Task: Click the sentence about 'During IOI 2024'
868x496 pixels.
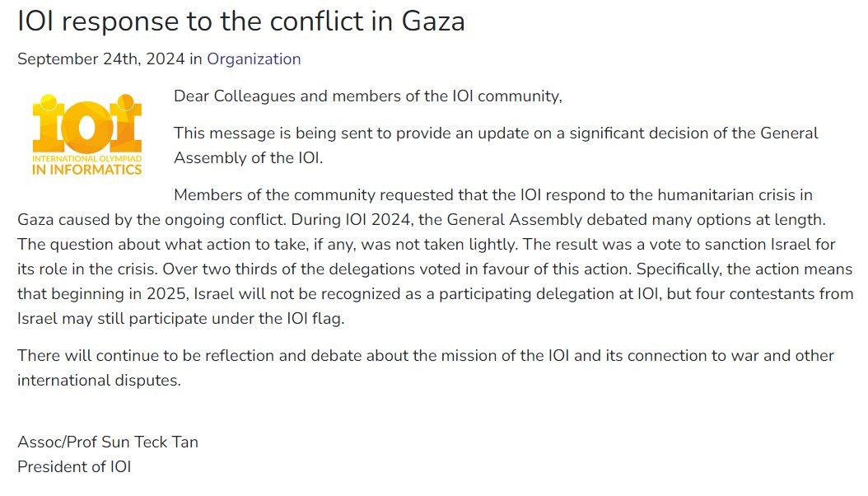Action: (x=558, y=220)
